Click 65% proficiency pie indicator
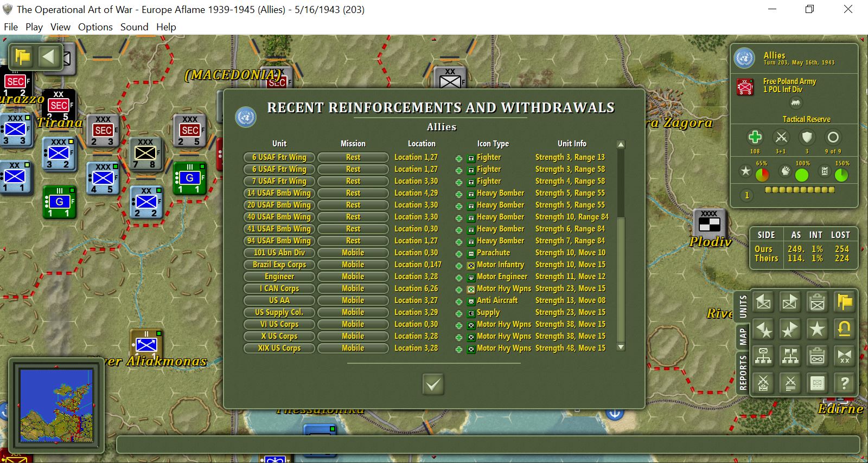868x463 pixels. [x=762, y=175]
